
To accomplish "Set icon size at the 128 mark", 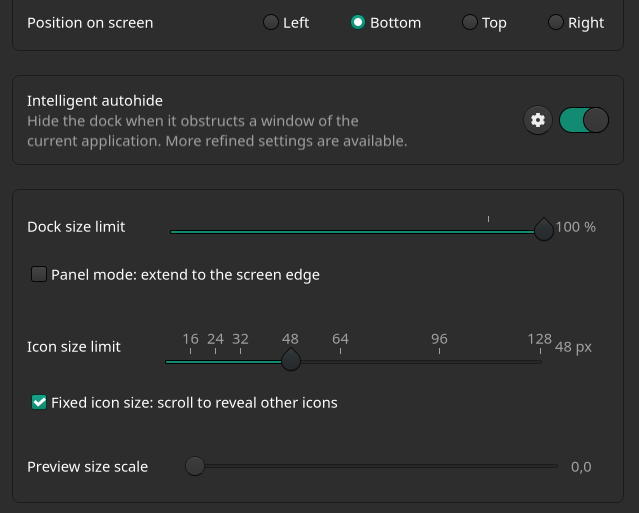I will click(x=539, y=360).
